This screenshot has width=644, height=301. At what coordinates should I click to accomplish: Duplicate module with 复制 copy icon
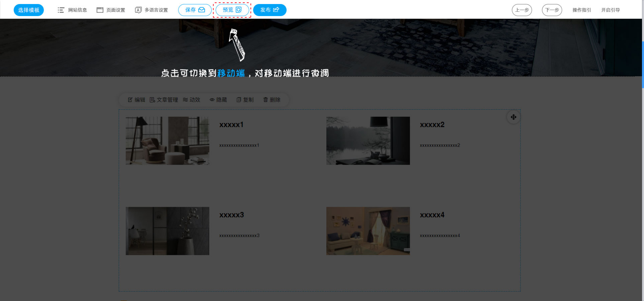(x=239, y=100)
